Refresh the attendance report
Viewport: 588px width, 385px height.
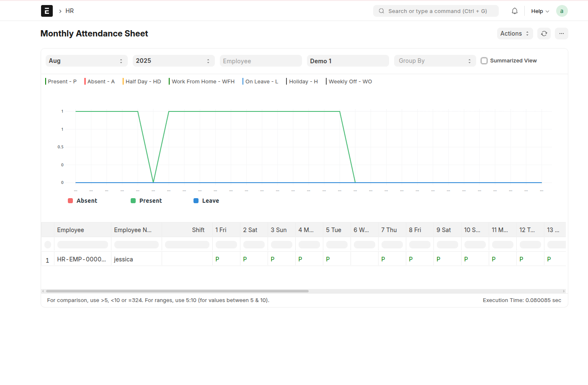click(x=544, y=33)
